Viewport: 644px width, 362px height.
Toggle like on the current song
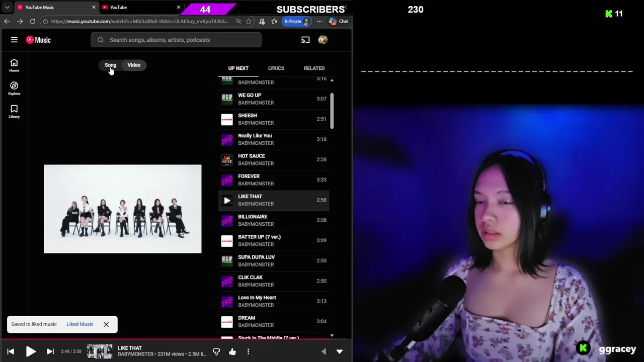point(232,351)
